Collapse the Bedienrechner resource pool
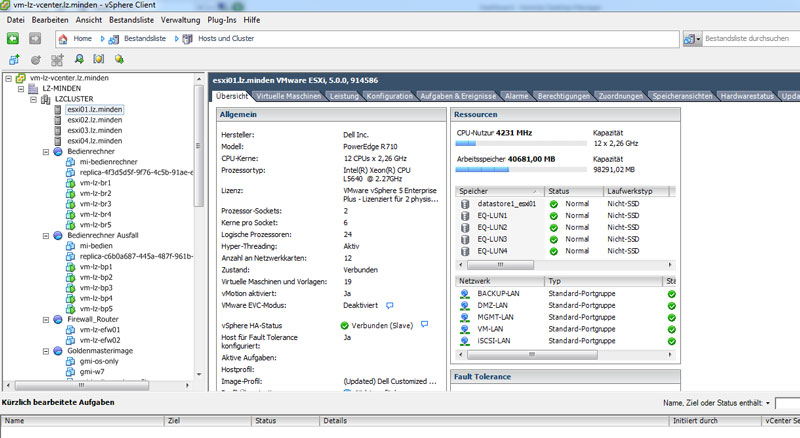This screenshot has height=438, width=800. [x=45, y=152]
